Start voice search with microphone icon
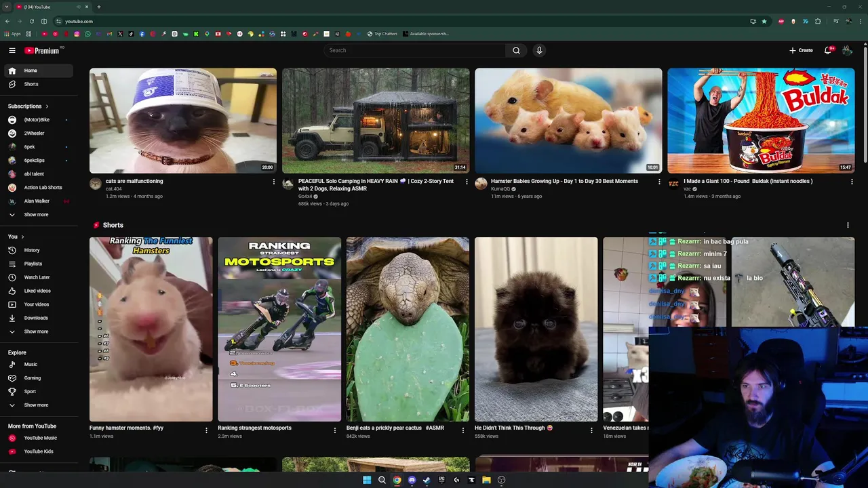This screenshot has width=868, height=488. (539, 50)
